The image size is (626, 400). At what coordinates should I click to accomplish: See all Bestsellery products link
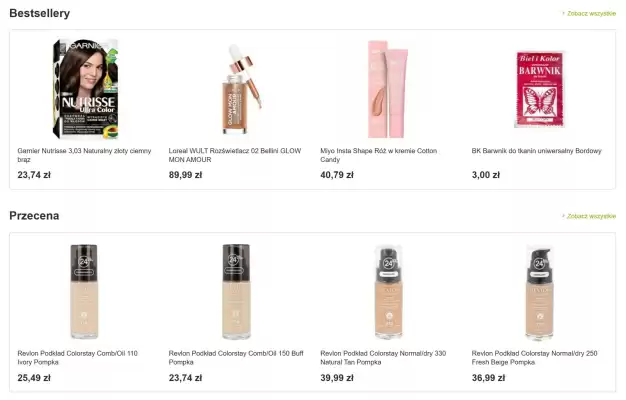tap(590, 14)
